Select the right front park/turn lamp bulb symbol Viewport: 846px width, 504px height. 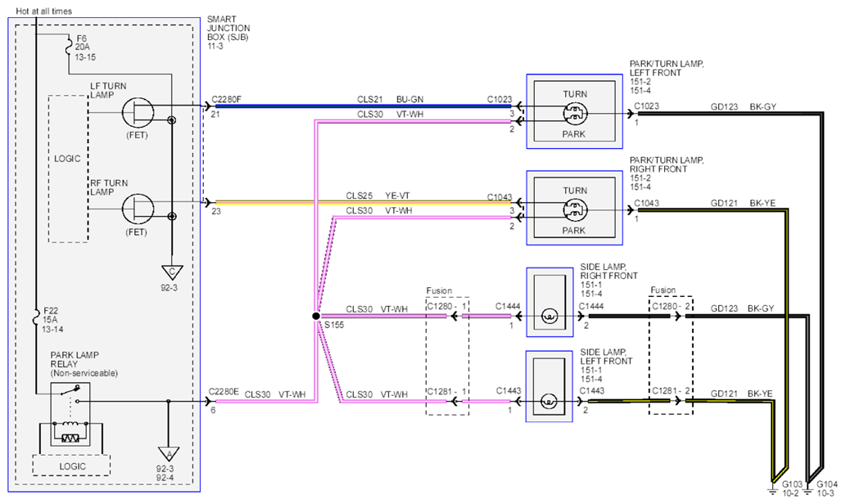[575, 210]
